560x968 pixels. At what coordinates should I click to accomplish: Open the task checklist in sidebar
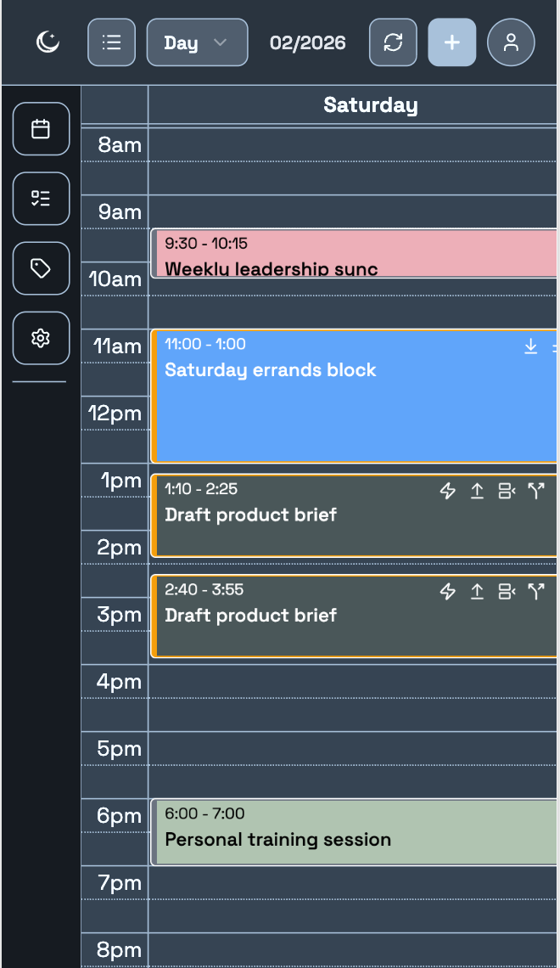click(x=41, y=199)
